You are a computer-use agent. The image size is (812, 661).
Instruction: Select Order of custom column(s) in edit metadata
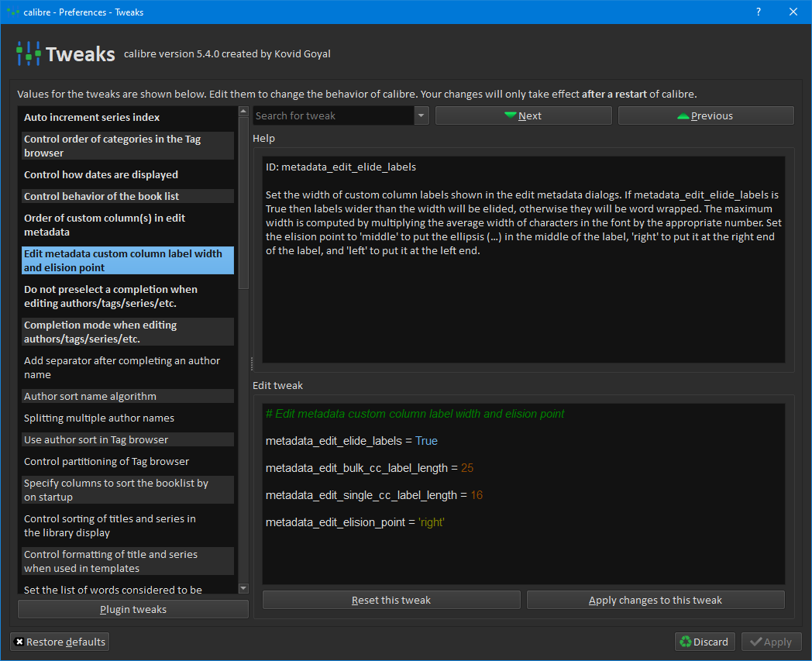coord(128,225)
